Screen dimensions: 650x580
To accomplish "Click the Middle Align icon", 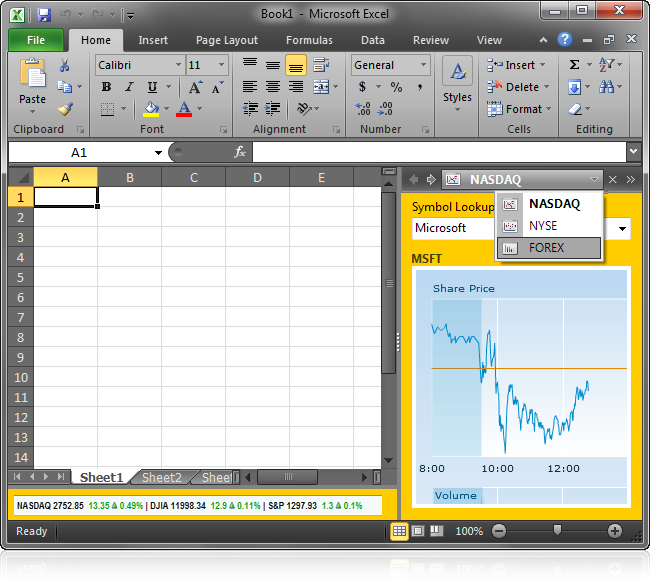I will (x=273, y=65).
